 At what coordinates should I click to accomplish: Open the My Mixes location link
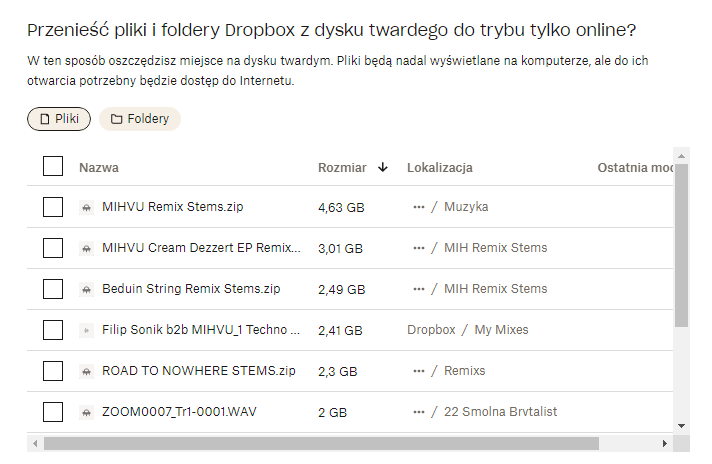pyautogui.click(x=501, y=330)
